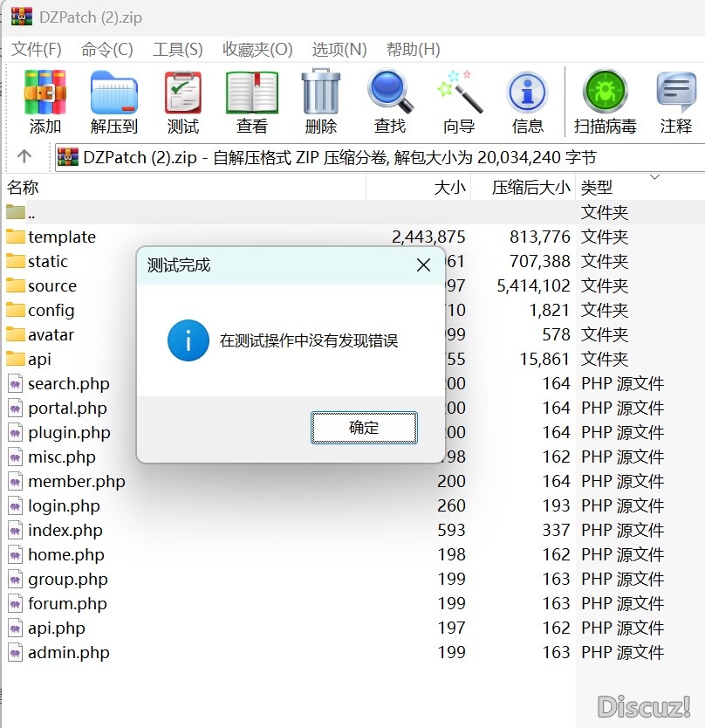The image size is (705, 728).
Task: Select the group.php file name
Action: point(68,580)
